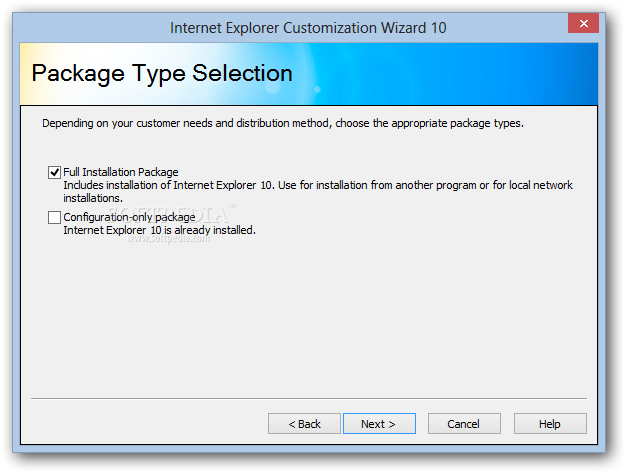This screenshot has width=626, height=473.
Task: Close the wizard with the red X
Action: pyautogui.click(x=583, y=23)
